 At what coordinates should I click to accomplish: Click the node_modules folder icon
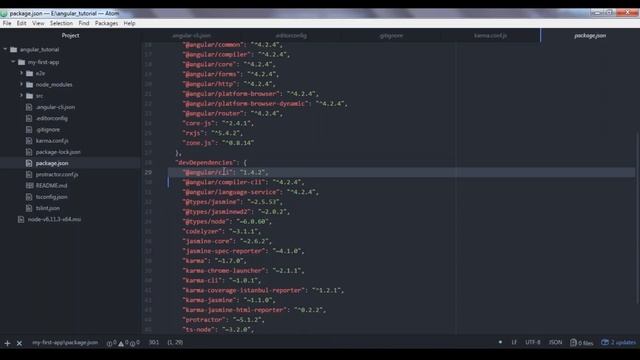(29, 84)
